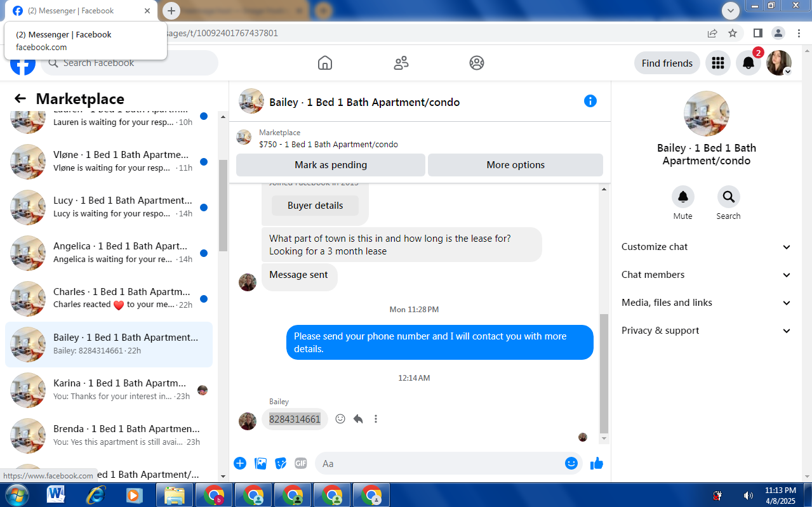Viewport: 812px width, 507px height.
Task: Open the notifications bell with badge 2
Action: [x=749, y=63]
